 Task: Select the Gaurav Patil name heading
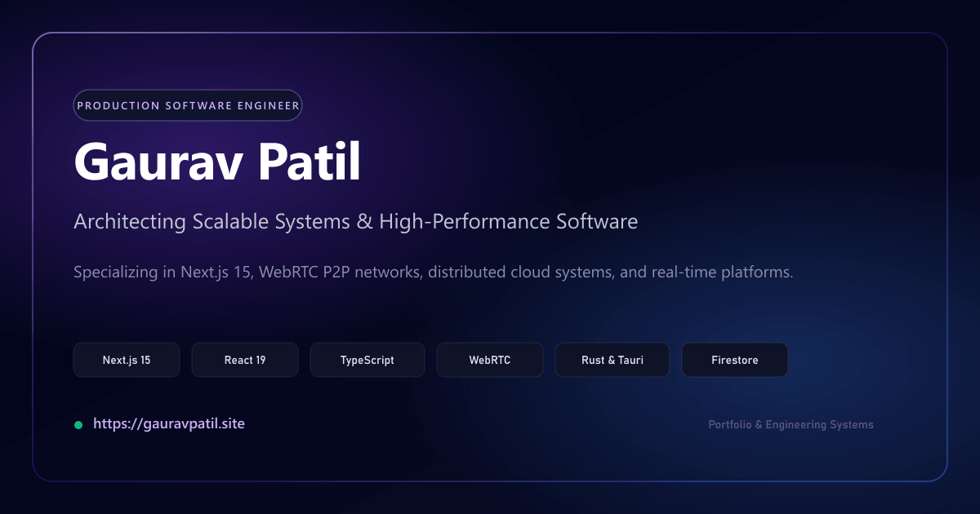pyautogui.click(x=217, y=163)
